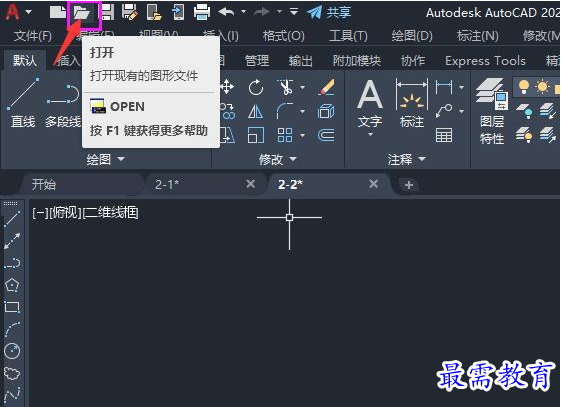Click Construction Line in left toolbar
Screen dimensions: 561x407
[x=12, y=241]
